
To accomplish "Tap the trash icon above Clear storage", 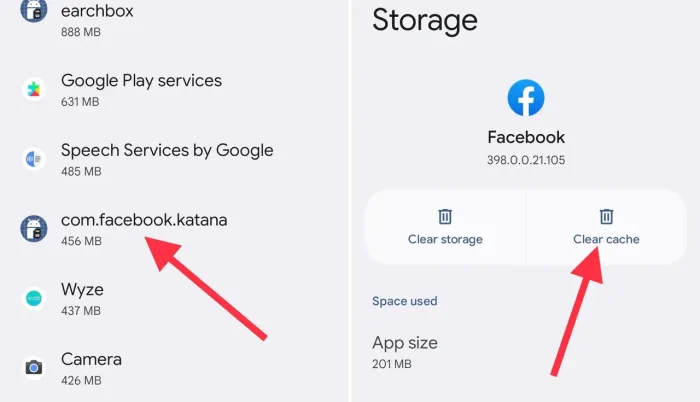I will [445, 217].
